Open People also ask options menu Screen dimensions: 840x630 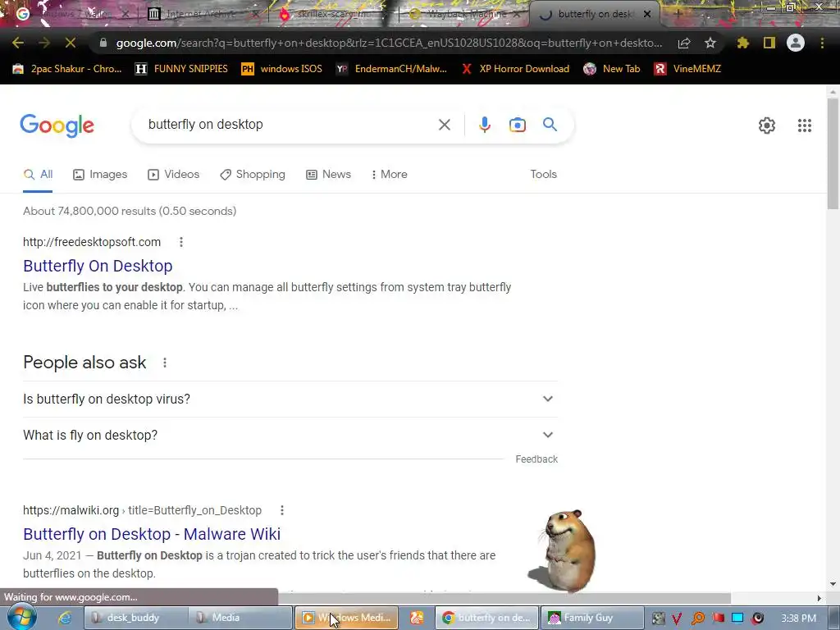point(164,363)
